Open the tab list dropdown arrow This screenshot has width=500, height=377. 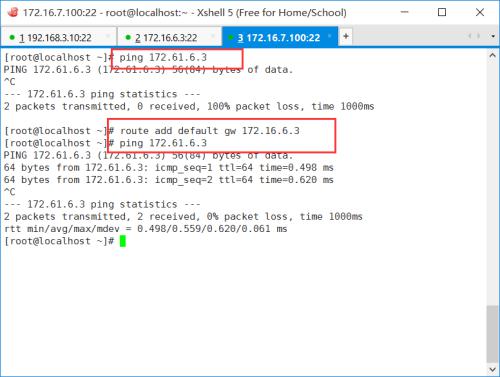(493, 36)
